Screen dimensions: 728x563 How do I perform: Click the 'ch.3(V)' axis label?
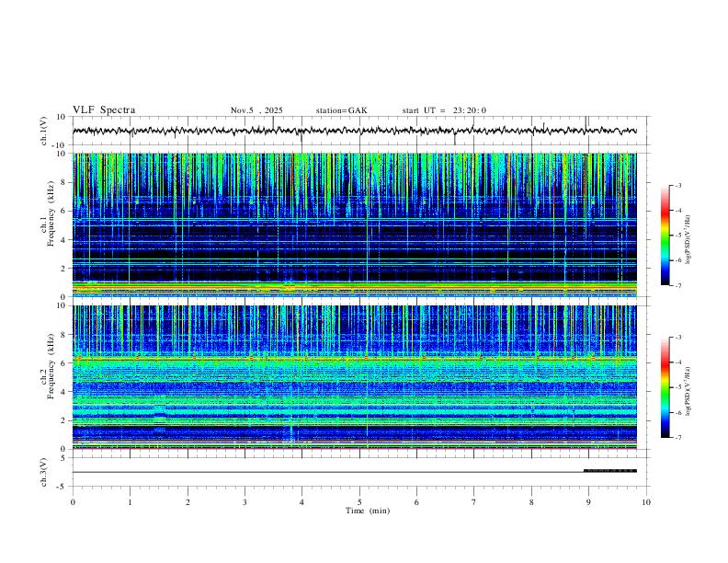(x=44, y=473)
